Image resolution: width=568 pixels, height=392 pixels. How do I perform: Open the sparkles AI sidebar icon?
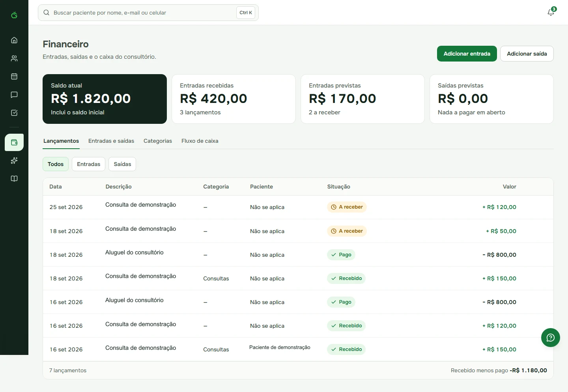point(14,161)
